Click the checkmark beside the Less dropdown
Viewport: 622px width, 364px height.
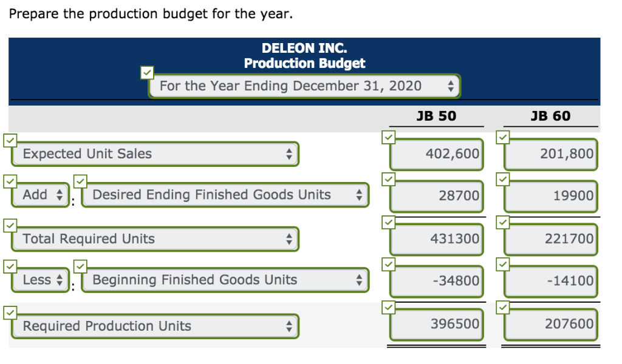pos(10,266)
